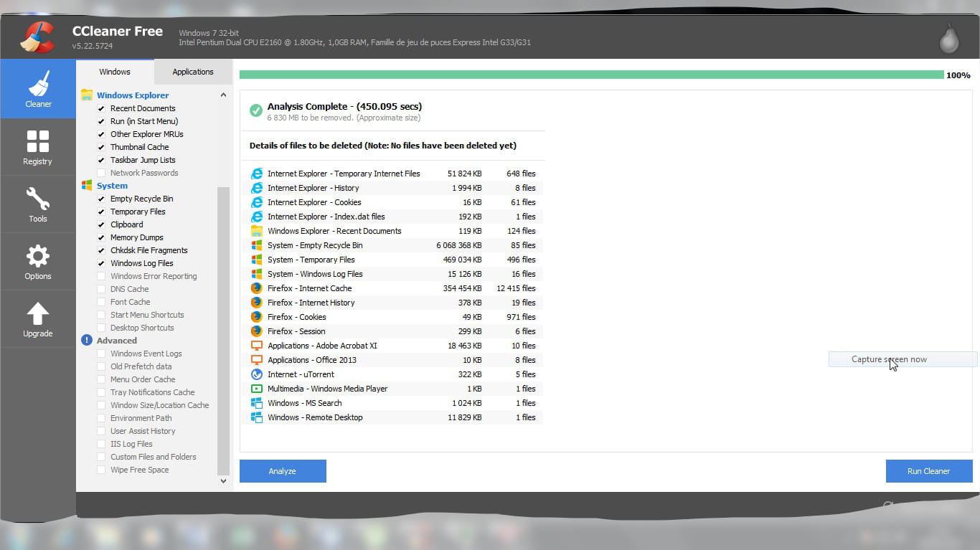Click the green analysis progress bar

point(592,75)
